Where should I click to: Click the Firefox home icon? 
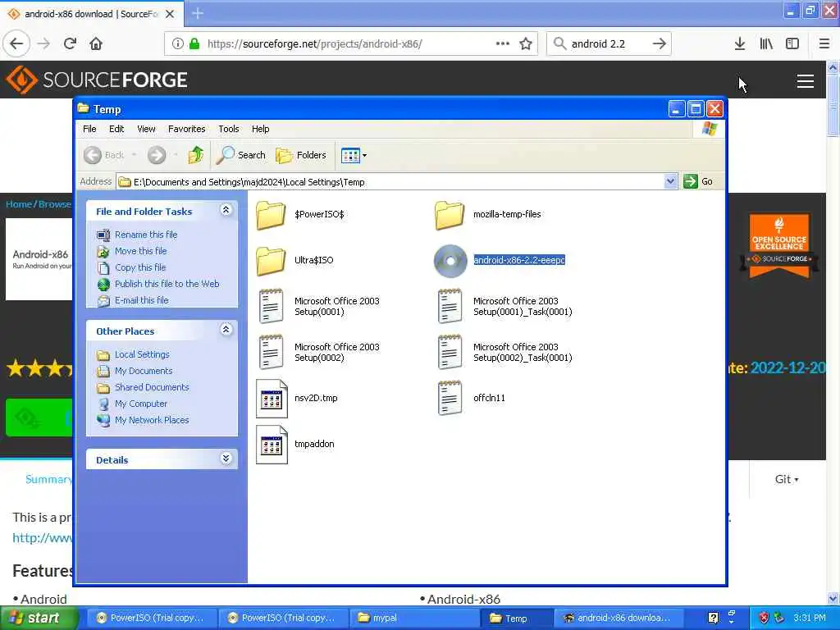(x=96, y=43)
